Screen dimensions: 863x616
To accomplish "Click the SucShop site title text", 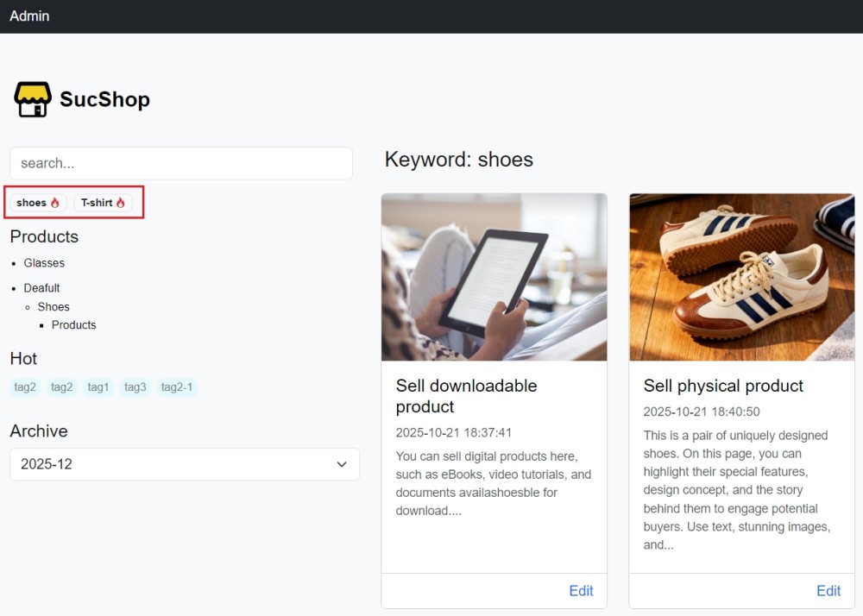I will 104,100.
